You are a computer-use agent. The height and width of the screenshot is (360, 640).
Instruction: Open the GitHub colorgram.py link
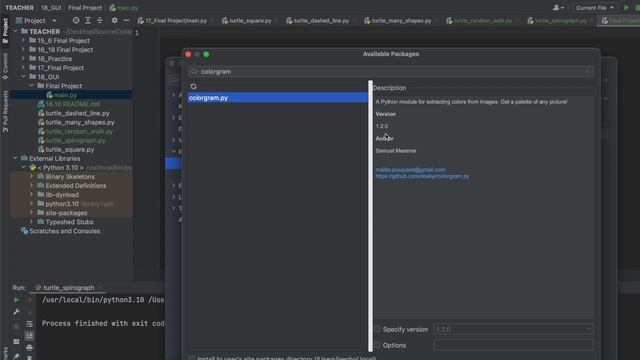(422, 176)
